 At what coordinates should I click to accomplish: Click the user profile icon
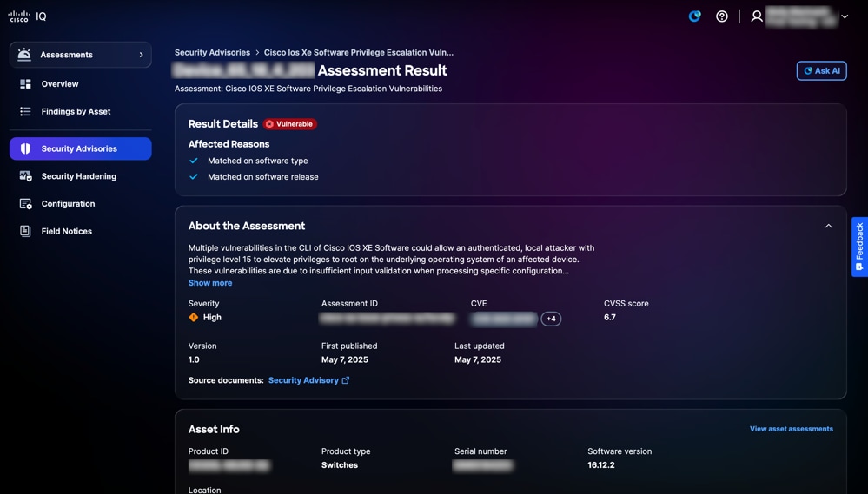click(756, 16)
